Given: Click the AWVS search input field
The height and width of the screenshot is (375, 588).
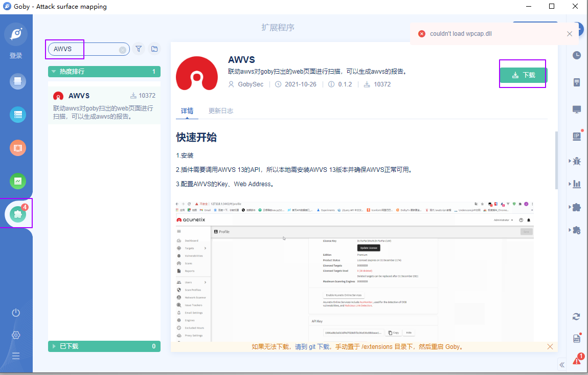Looking at the screenshot, I should click(89, 49).
